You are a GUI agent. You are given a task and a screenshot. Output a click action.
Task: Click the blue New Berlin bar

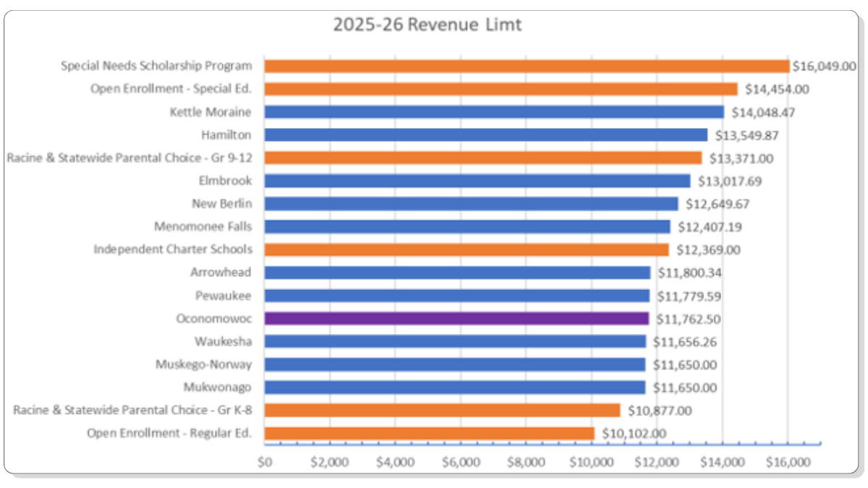click(472, 204)
